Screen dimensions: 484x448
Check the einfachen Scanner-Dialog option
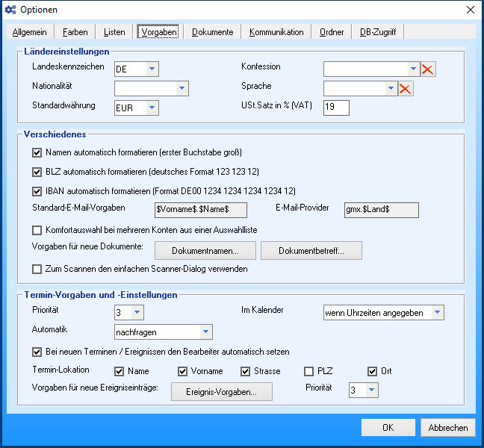[x=37, y=269]
